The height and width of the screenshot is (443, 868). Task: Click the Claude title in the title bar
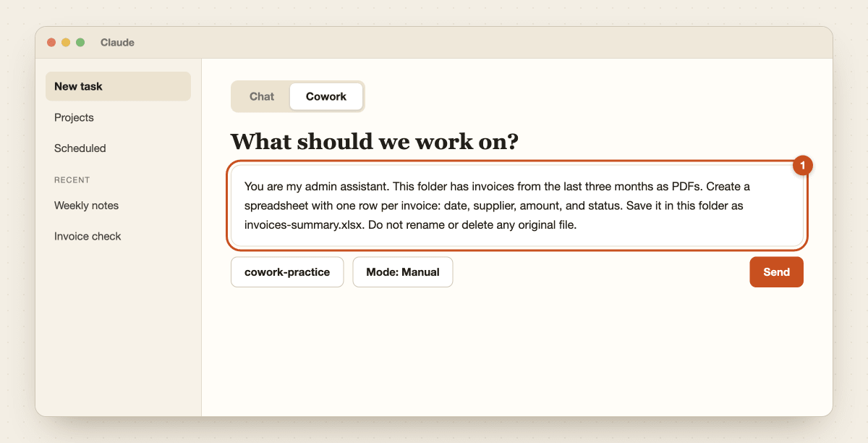click(x=117, y=43)
